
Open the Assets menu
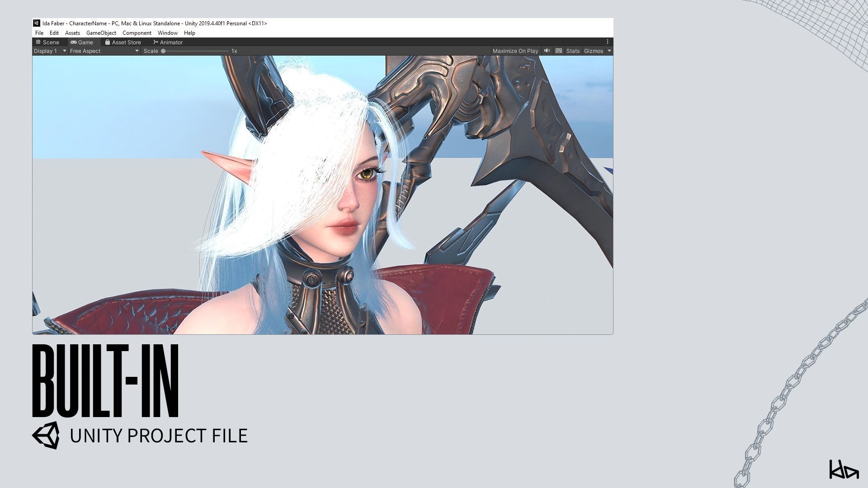[72, 33]
